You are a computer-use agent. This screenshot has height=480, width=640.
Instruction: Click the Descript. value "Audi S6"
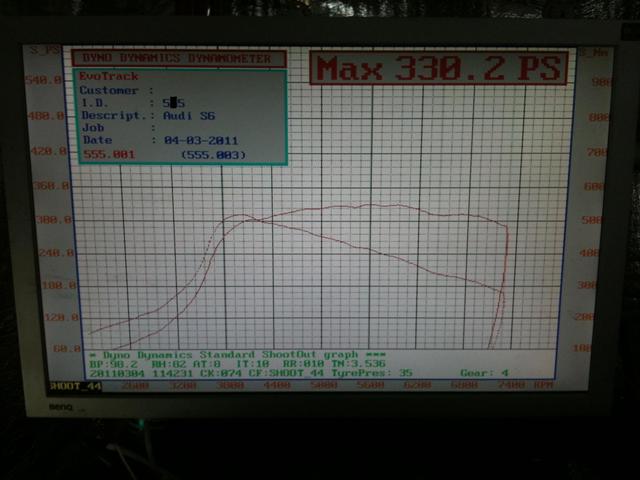(x=189, y=116)
